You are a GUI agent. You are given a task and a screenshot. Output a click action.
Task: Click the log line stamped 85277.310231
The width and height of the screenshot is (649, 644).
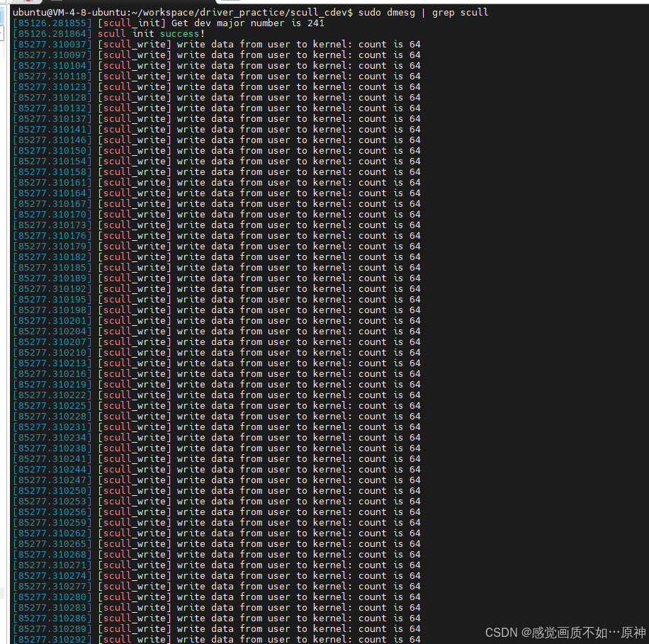pos(217,427)
